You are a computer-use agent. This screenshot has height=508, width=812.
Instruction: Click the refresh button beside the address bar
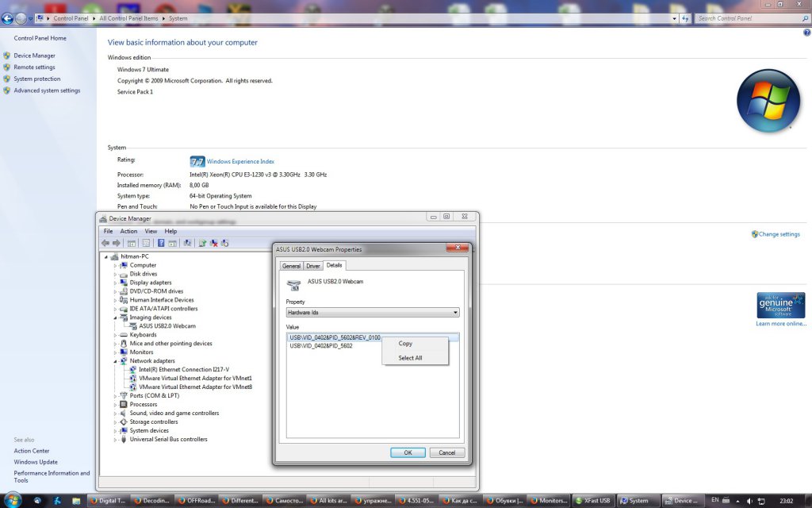click(x=685, y=18)
